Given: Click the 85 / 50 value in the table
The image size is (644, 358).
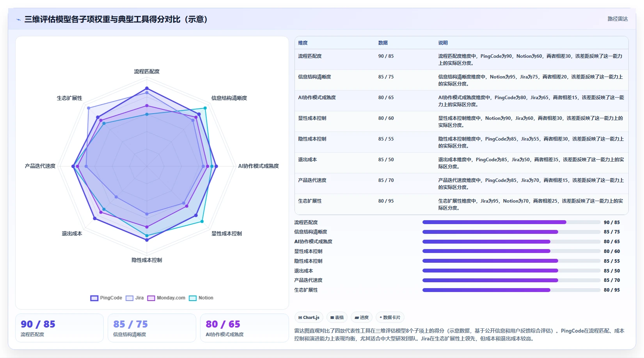Looking at the screenshot, I should pyautogui.click(x=386, y=160).
